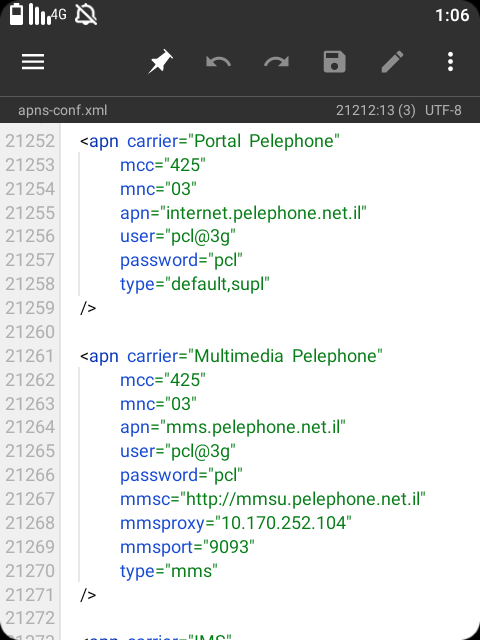This screenshot has height=640, width=480.
Task: Place cursor on mmsproxy="10.170.252.104"
Action: pos(236,523)
